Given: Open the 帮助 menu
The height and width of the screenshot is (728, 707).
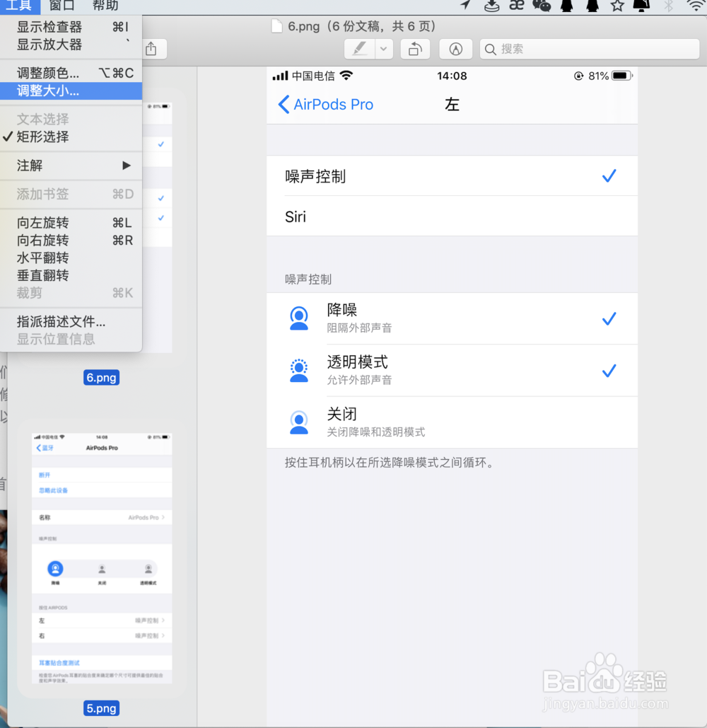Looking at the screenshot, I should coord(105,6).
